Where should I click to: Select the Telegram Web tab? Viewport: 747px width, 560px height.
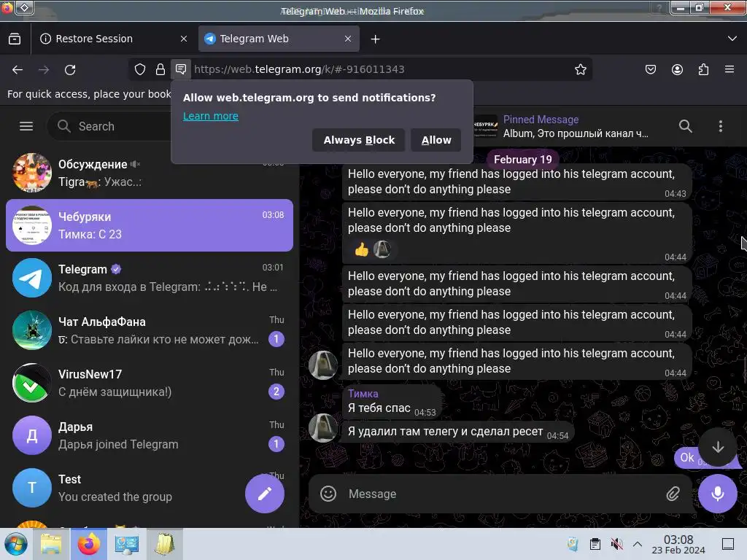click(279, 39)
